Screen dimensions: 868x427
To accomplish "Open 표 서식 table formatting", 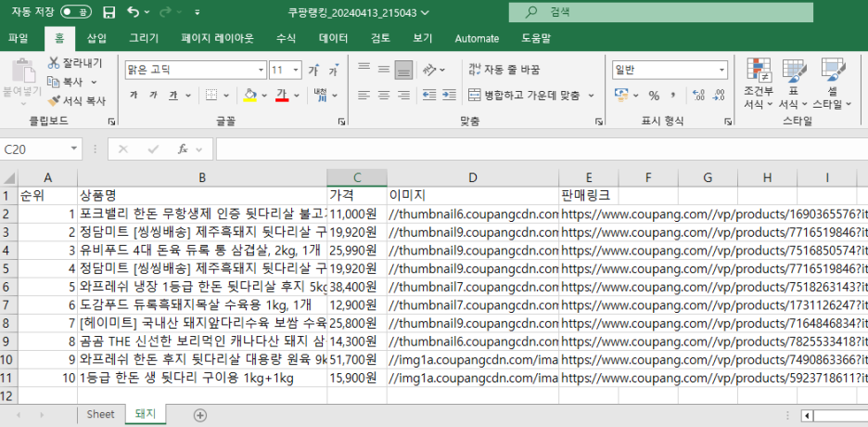I will click(x=794, y=83).
